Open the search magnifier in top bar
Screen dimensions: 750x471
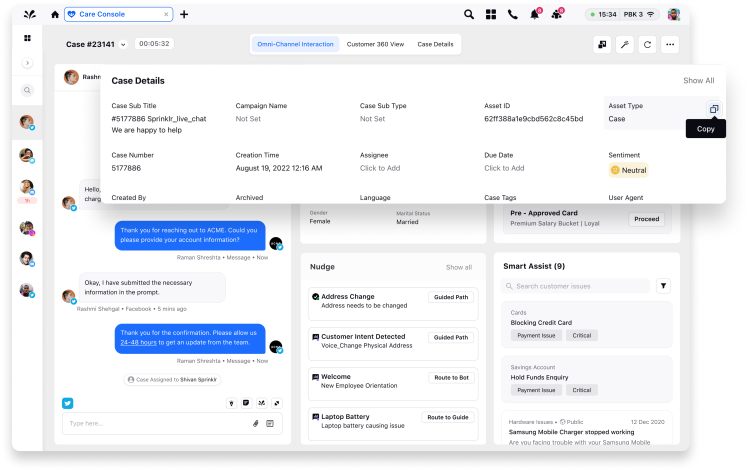(x=469, y=14)
